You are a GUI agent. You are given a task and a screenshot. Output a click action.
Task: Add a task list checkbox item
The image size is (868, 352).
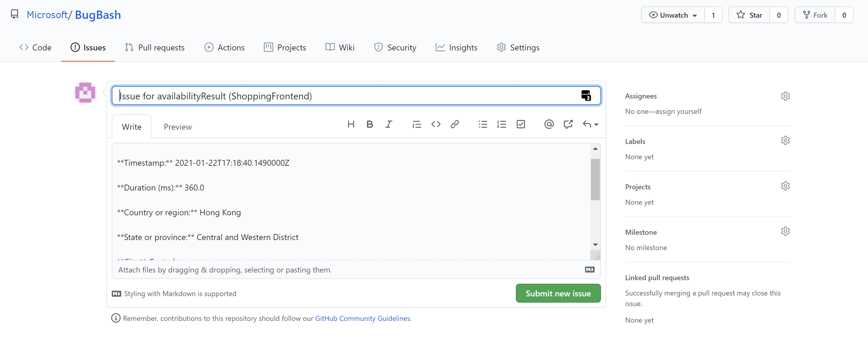click(521, 124)
